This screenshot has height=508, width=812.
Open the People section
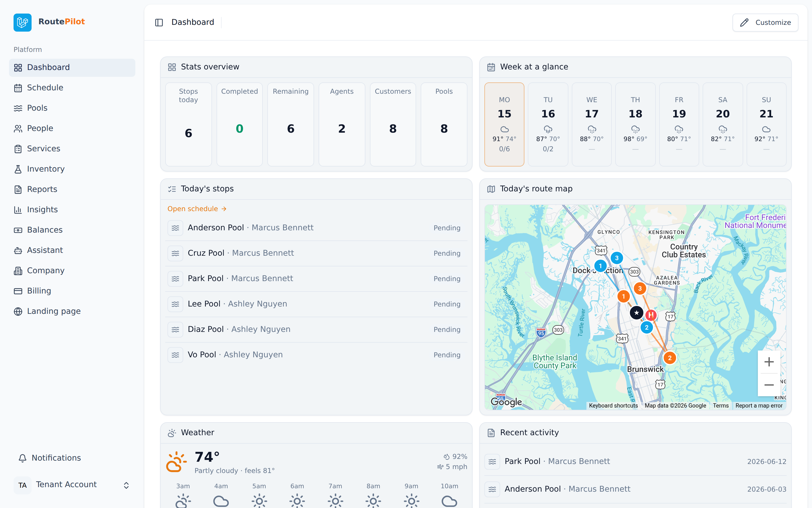click(72, 128)
